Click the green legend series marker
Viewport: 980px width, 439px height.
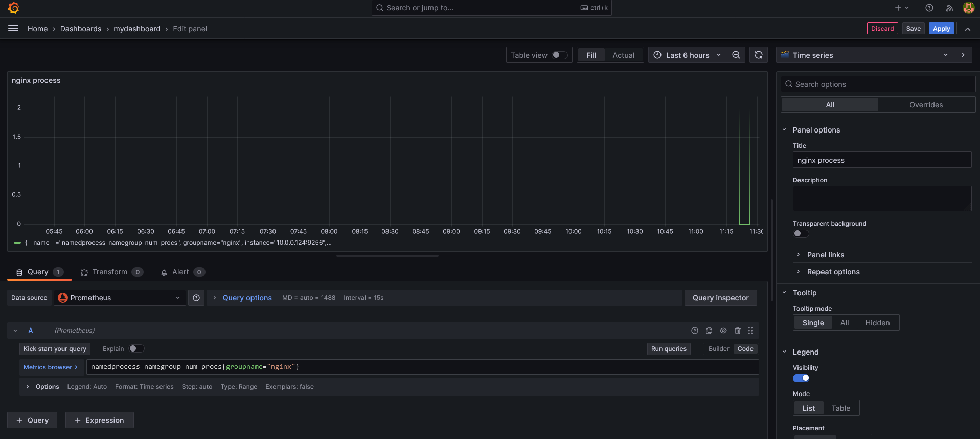pyautogui.click(x=17, y=243)
